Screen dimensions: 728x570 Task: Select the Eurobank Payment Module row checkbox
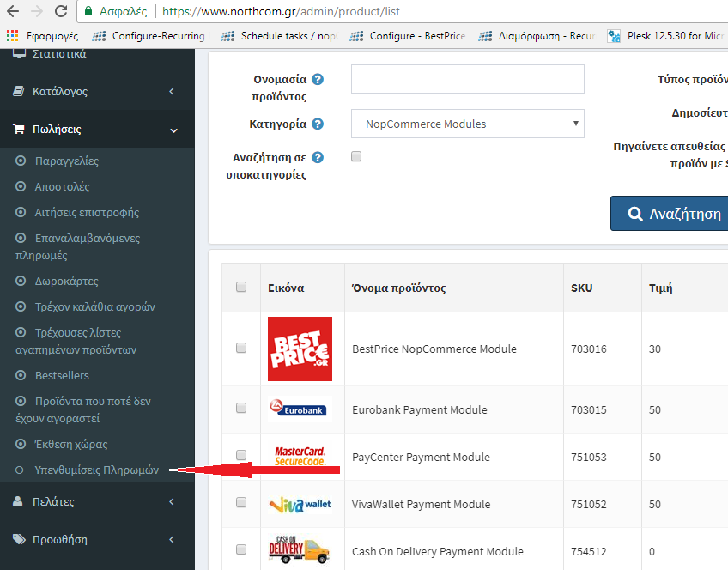[x=241, y=408]
